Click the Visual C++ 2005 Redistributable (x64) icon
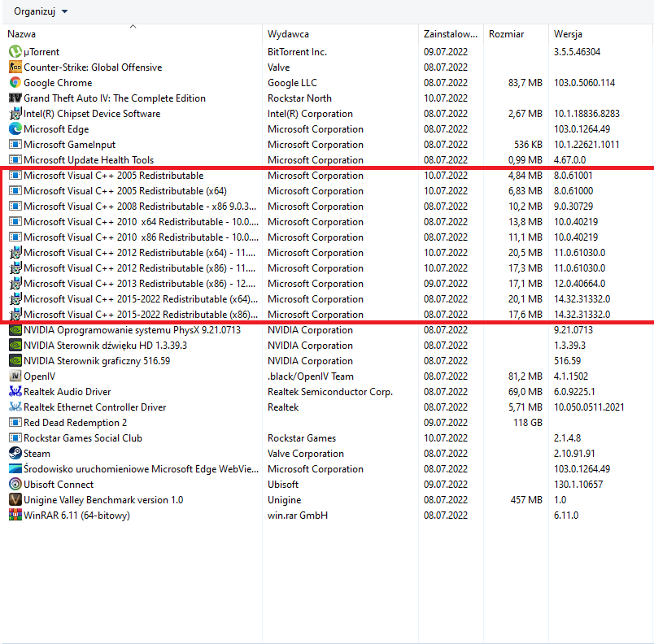Viewport: 654px width, 644px height. (x=15, y=191)
